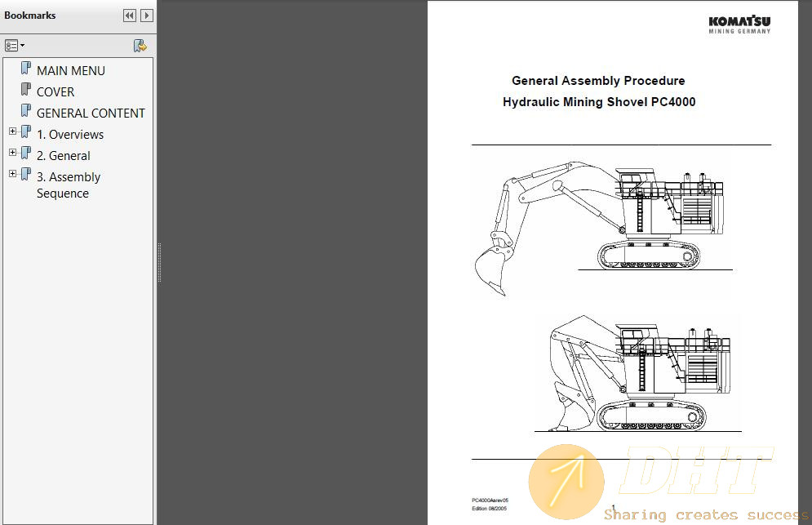Go to the COVER bookmark

coord(55,91)
